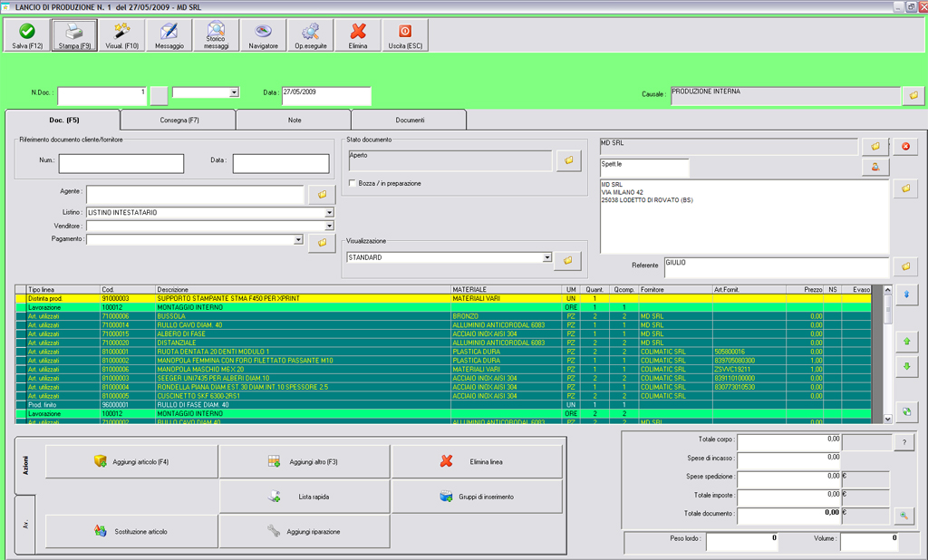Open folder lookup for Stato documento
The image size is (928, 560).
569,160
